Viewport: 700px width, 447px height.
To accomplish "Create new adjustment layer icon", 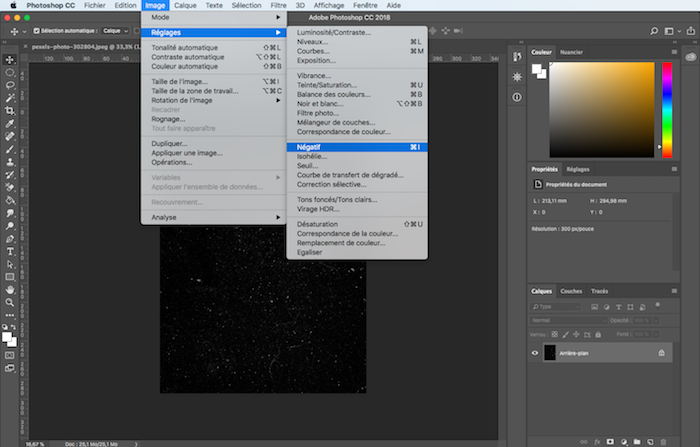I will [624, 442].
